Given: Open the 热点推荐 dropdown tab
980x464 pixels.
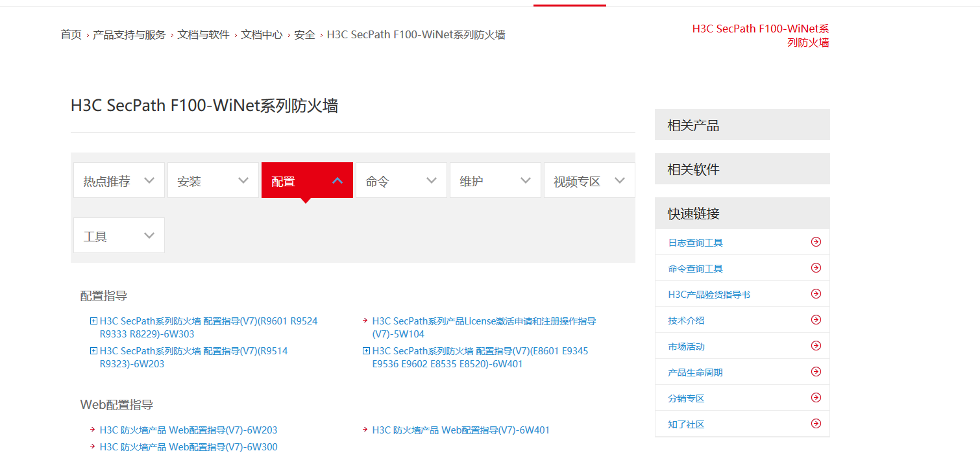Looking at the screenshot, I should [x=119, y=180].
